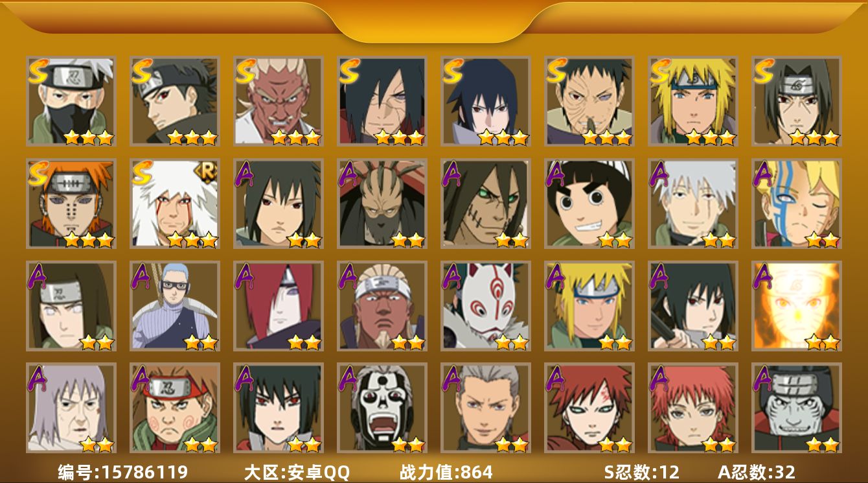Screen dimensions: 868x483
Task: Select the S-rank dark-skinned Raikage portrait
Action: click(279, 101)
